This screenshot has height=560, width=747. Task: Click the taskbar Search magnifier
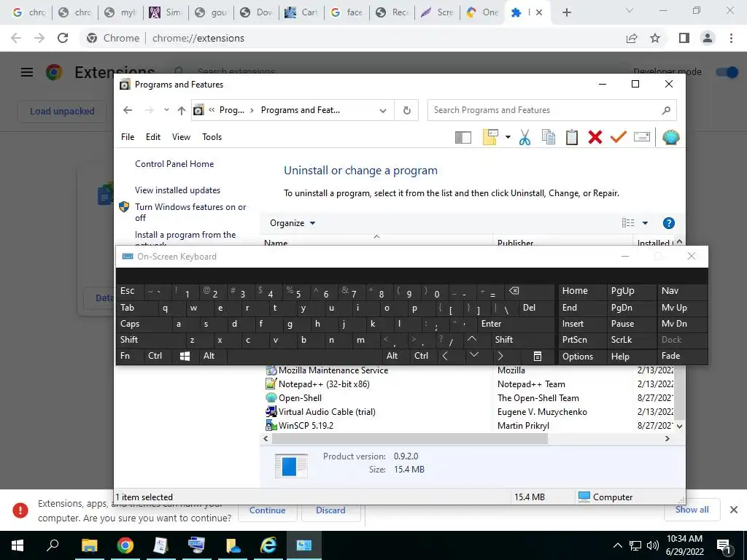click(x=53, y=545)
